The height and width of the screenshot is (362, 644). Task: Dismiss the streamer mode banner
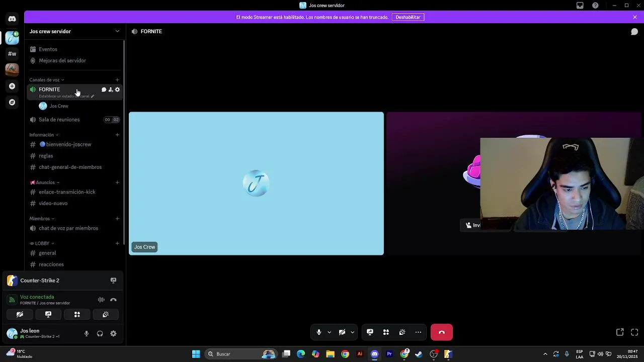pos(635,17)
